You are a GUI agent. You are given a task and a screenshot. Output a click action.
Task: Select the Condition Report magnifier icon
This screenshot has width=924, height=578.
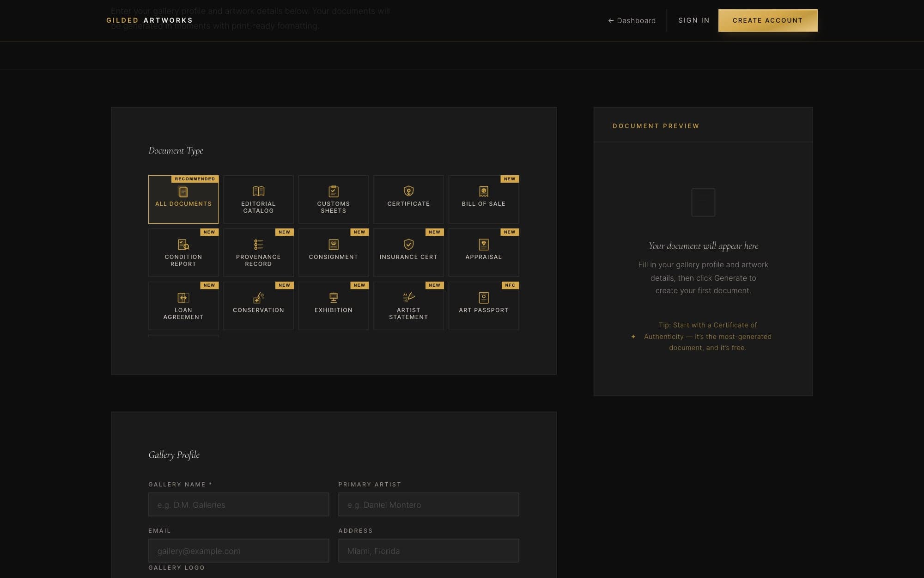[x=183, y=244]
